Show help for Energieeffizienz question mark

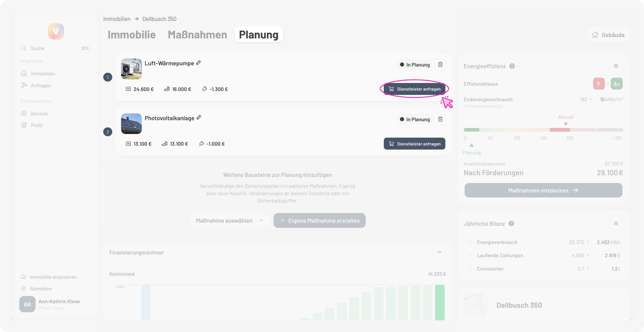click(x=512, y=66)
